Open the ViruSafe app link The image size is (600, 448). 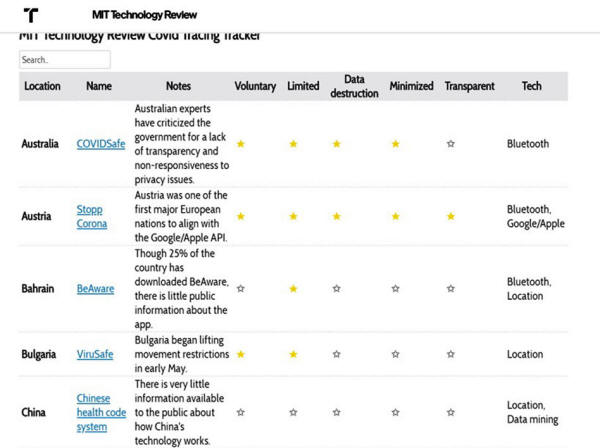(x=97, y=354)
